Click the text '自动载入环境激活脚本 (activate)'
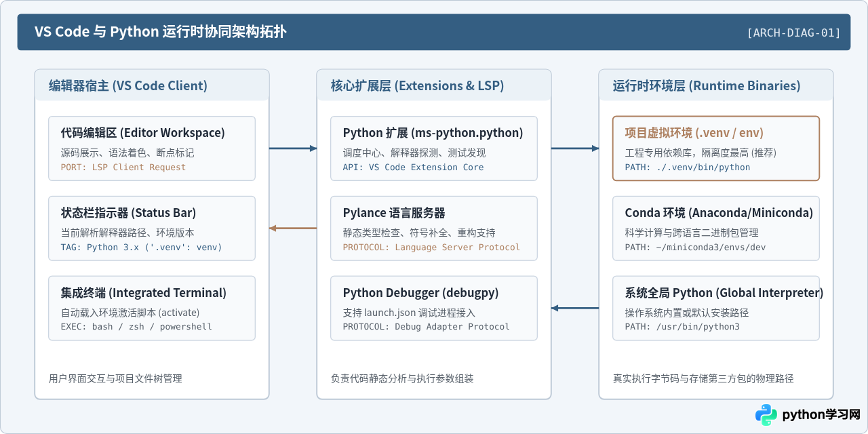This screenshot has height=434, width=868. pos(130,313)
